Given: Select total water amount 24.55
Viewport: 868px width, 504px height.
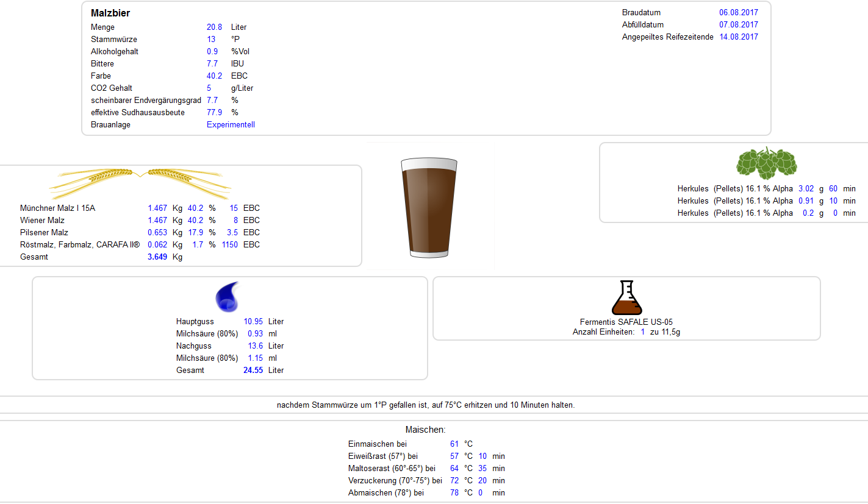Looking at the screenshot, I should click(x=253, y=371).
